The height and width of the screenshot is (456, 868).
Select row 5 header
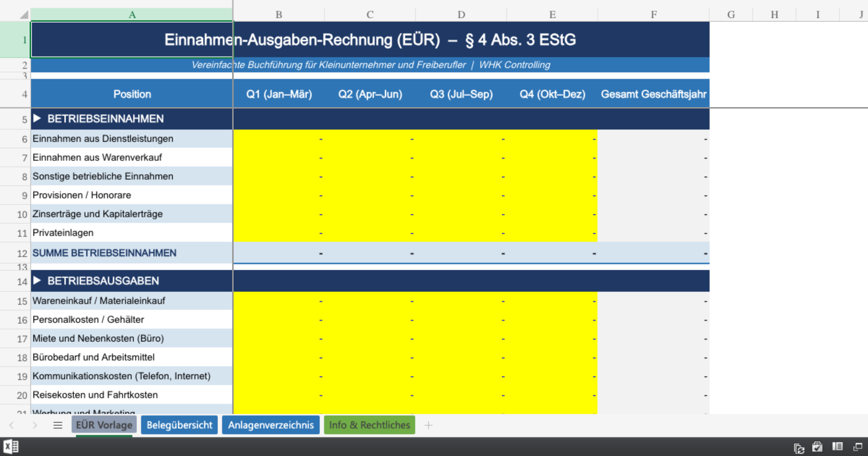pyautogui.click(x=15, y=119)
